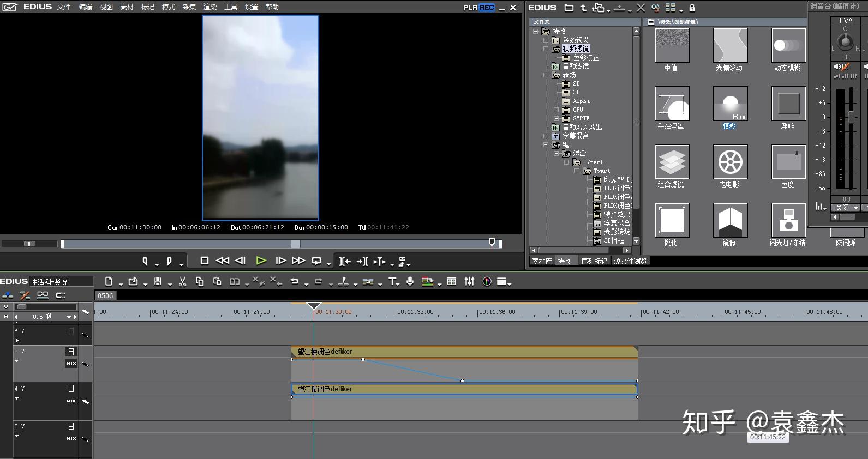The height and width of the screenshot is (459, 868).
Task: Click the Stop button in the player
Action: click(x=205, y=261)
